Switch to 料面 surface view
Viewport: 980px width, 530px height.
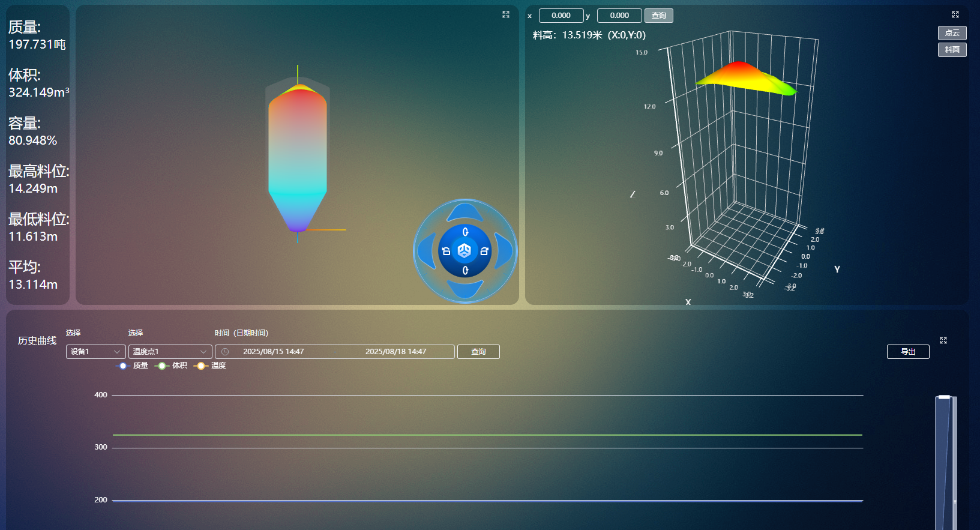click(x=952, y=50)
